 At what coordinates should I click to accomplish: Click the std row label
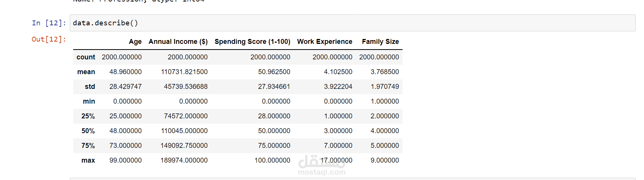click(90, 87)
